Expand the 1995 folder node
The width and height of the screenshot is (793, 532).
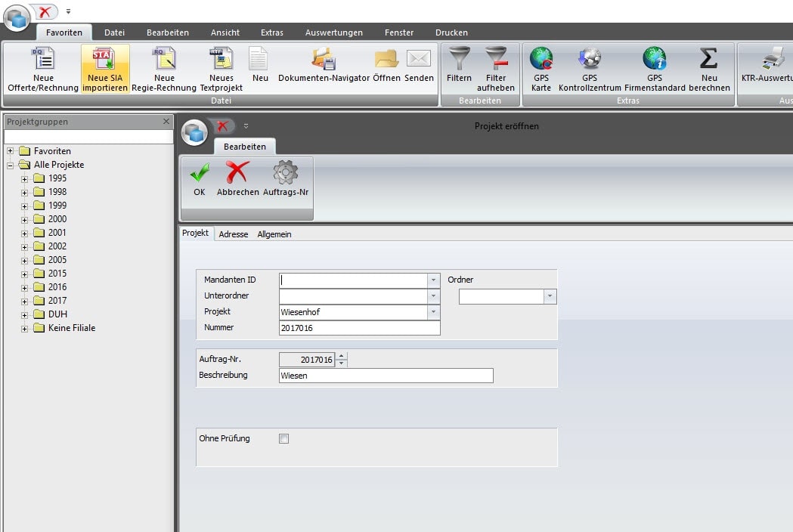[x=24, y=179]
